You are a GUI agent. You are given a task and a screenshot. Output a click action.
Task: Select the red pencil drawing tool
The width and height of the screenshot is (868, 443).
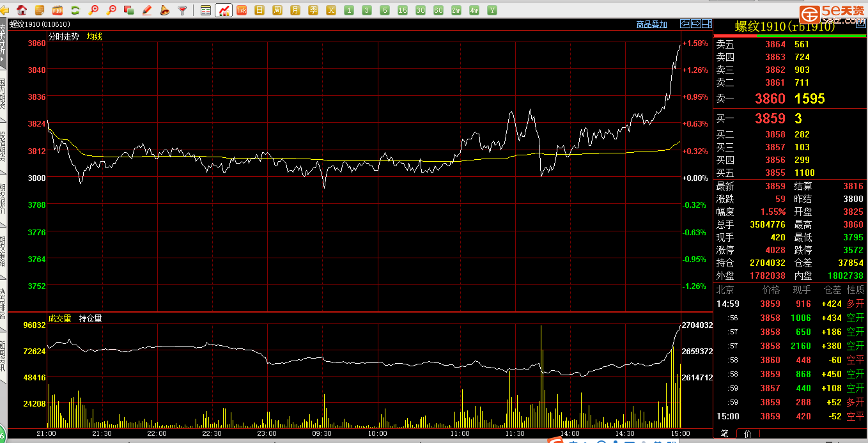[x=146, y=10]
